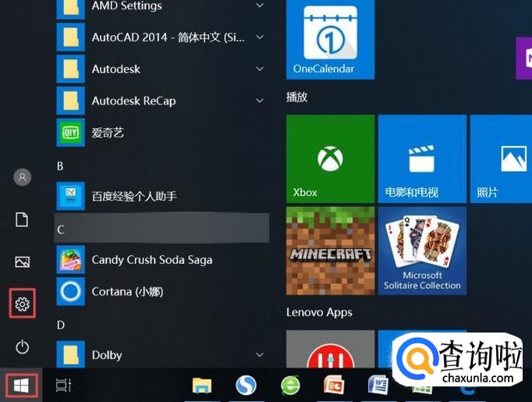The width and height of the screenshot is (532, 402).
Task: Open PowerPoint from taskbar
Action: (x=334, y=386)
